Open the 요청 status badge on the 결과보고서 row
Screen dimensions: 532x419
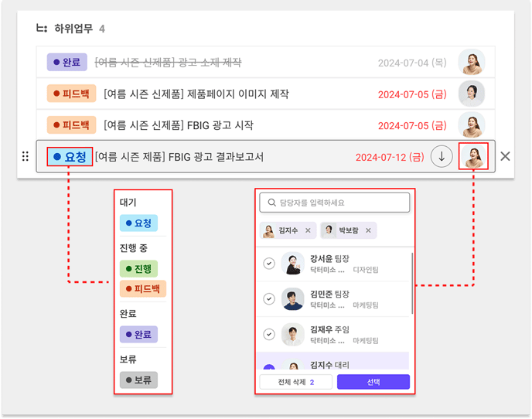70,157
